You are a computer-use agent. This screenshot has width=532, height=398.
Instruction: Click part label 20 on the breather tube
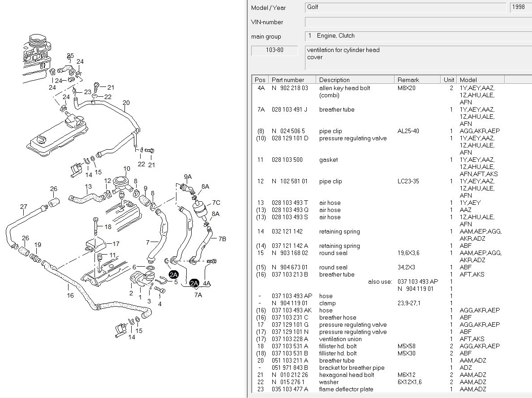click(126, 103)
